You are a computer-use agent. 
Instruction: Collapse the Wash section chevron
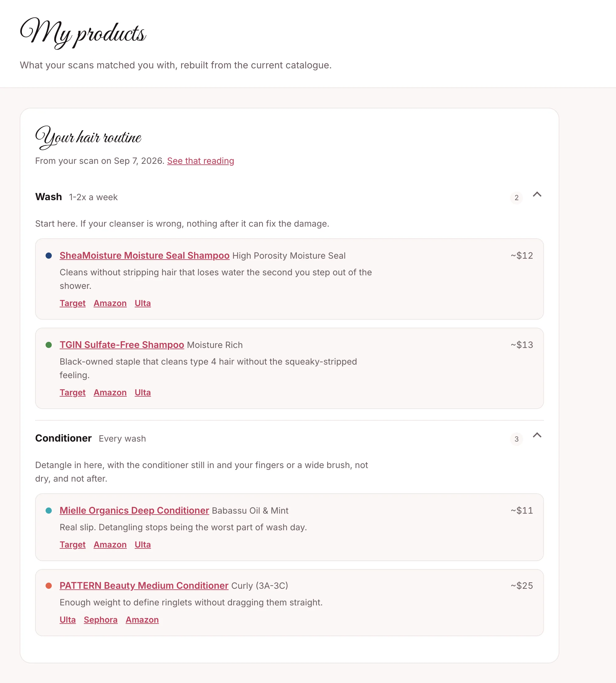537,194
